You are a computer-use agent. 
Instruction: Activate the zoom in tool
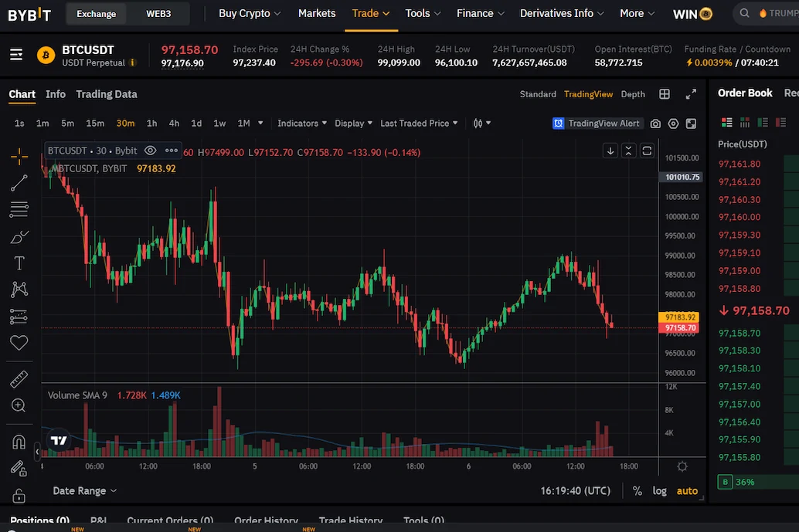tap(19, 405)
